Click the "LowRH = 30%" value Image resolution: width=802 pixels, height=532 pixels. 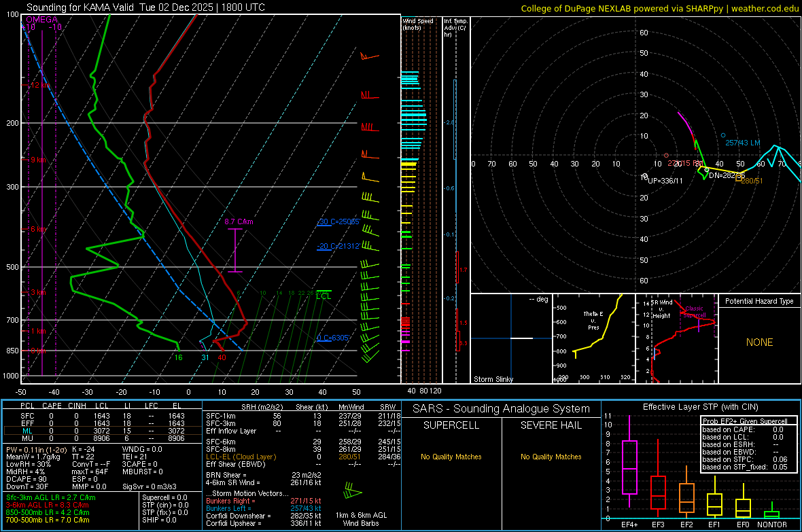[28, 464]
